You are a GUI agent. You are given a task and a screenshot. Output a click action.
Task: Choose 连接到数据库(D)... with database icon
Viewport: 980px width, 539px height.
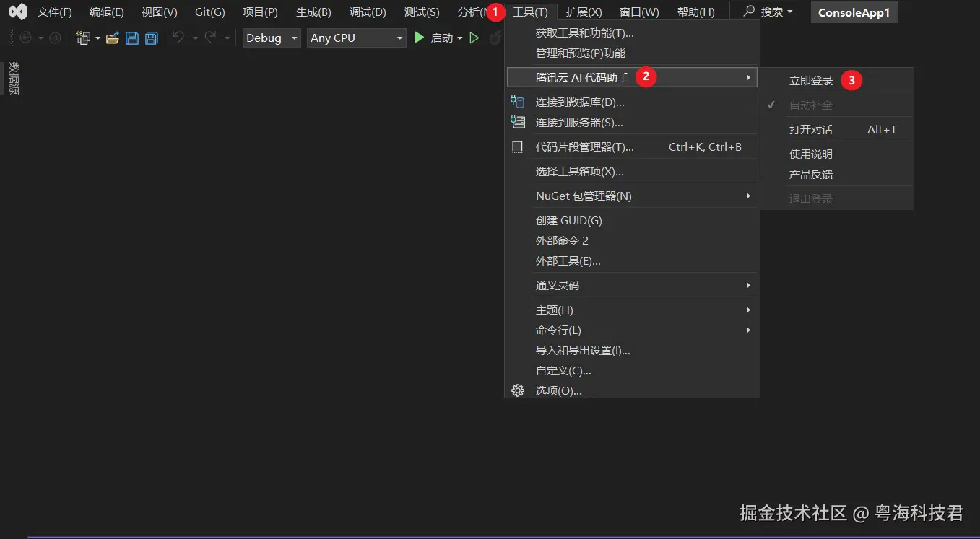[632, 102]
